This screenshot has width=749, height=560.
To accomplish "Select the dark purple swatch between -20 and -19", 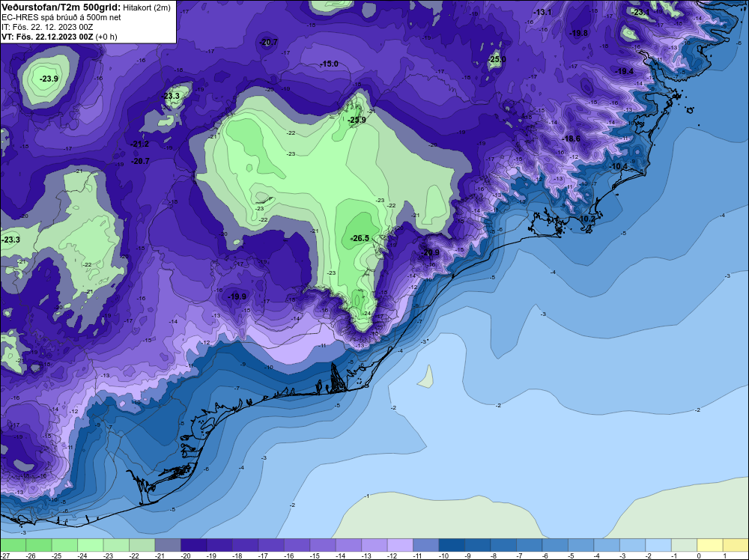I will [x=194, y=545].
